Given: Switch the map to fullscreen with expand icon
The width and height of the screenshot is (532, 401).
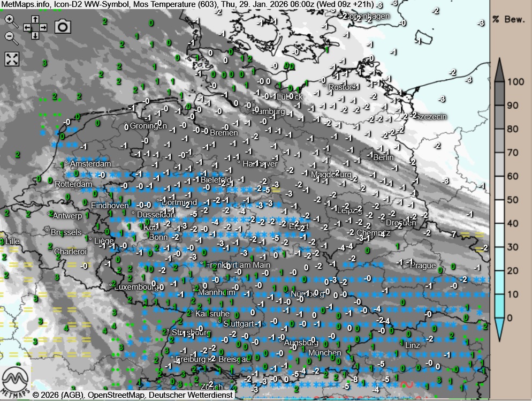Looking at the screenshot, I should click(12, 59).
